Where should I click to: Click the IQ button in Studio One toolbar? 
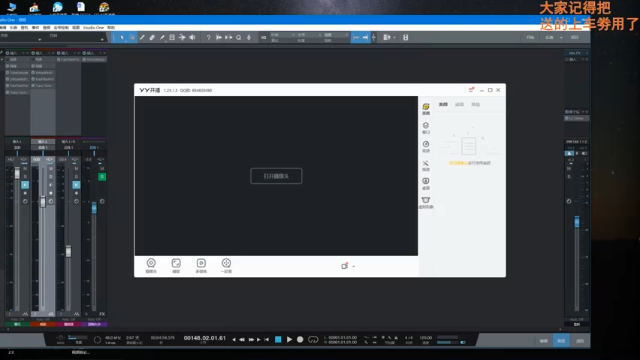pos(263,38)
